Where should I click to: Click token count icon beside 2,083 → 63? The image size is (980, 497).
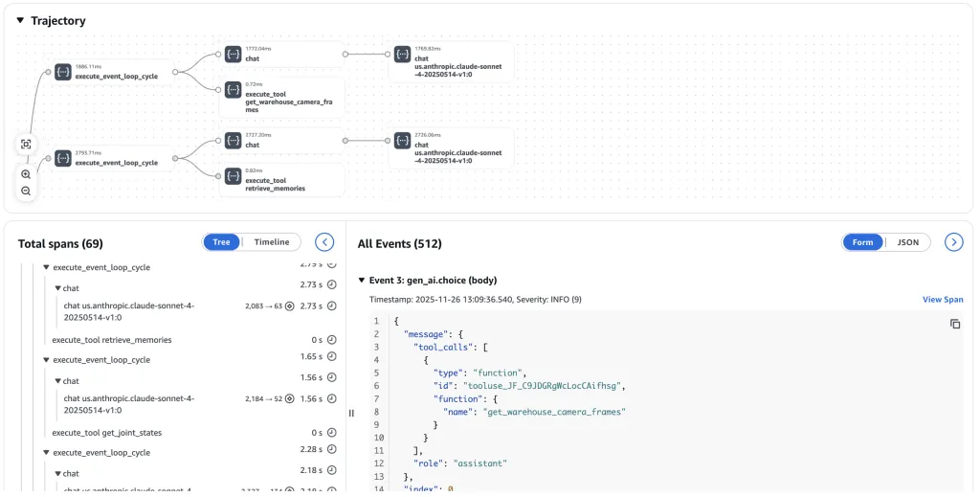[x=289, y=306]
